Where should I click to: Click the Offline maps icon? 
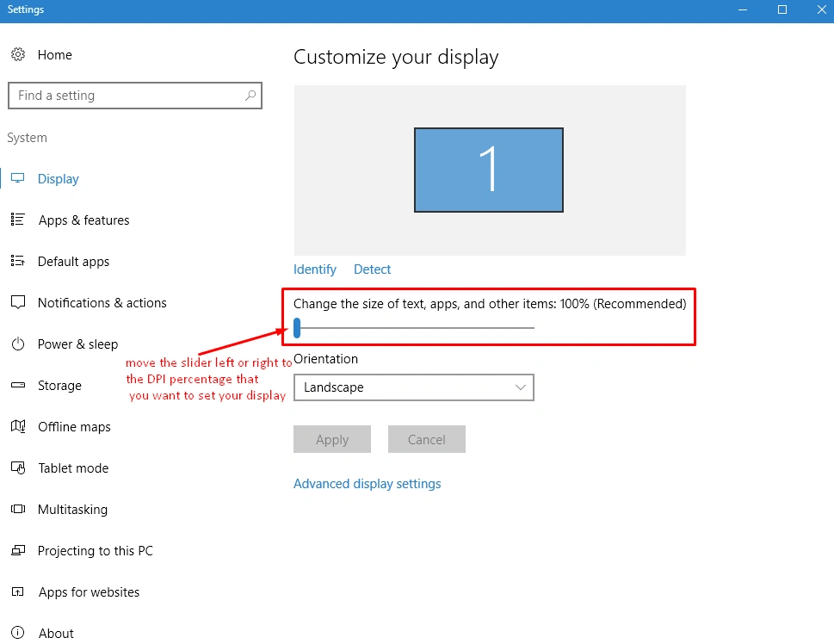(18, 426)
